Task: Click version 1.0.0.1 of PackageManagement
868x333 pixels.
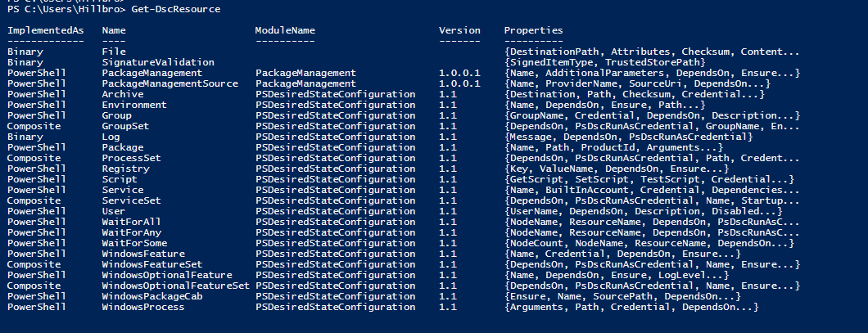Action: pyautogui.click(x=459, y=73)
